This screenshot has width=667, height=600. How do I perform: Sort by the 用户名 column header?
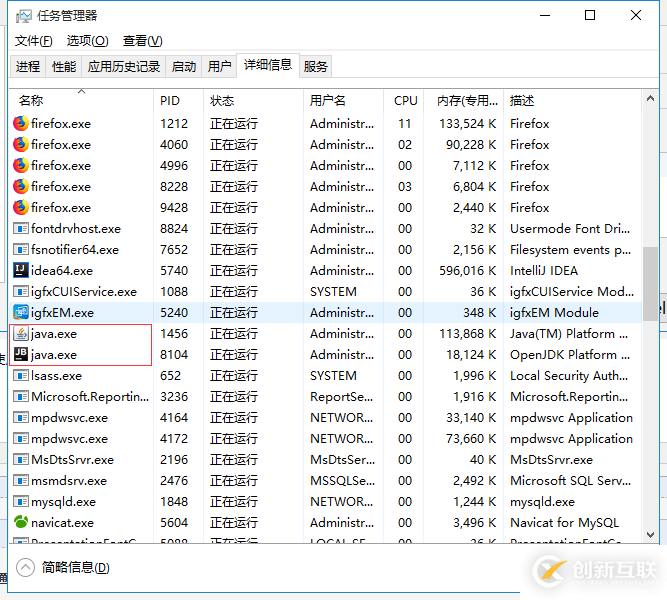coord(343,100)
